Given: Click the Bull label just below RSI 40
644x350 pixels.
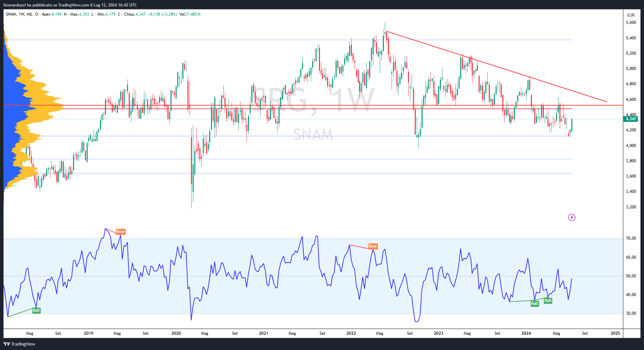Looking at the screenshot, I should (535, 303).
